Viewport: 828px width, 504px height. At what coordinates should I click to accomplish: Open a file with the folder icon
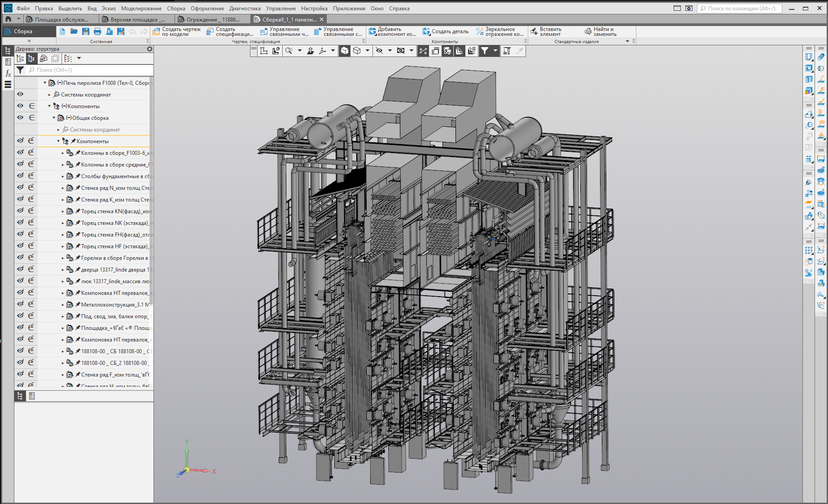[x=74, y=31]
